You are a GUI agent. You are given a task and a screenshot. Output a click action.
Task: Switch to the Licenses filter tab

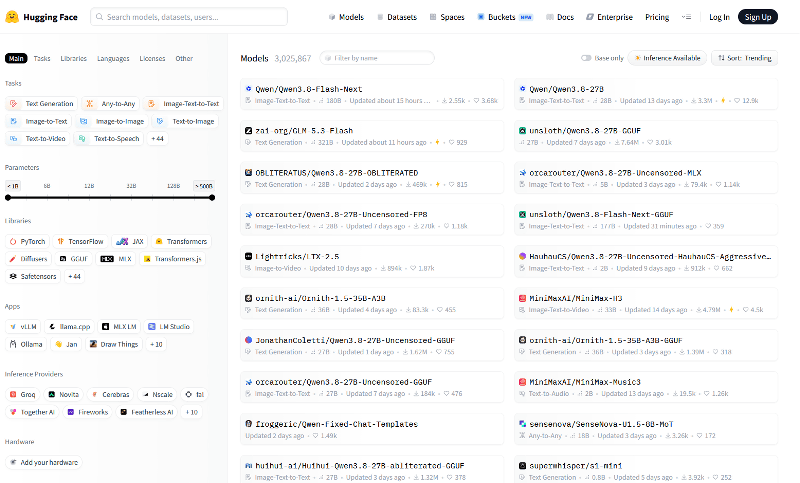tap(152, 58)
